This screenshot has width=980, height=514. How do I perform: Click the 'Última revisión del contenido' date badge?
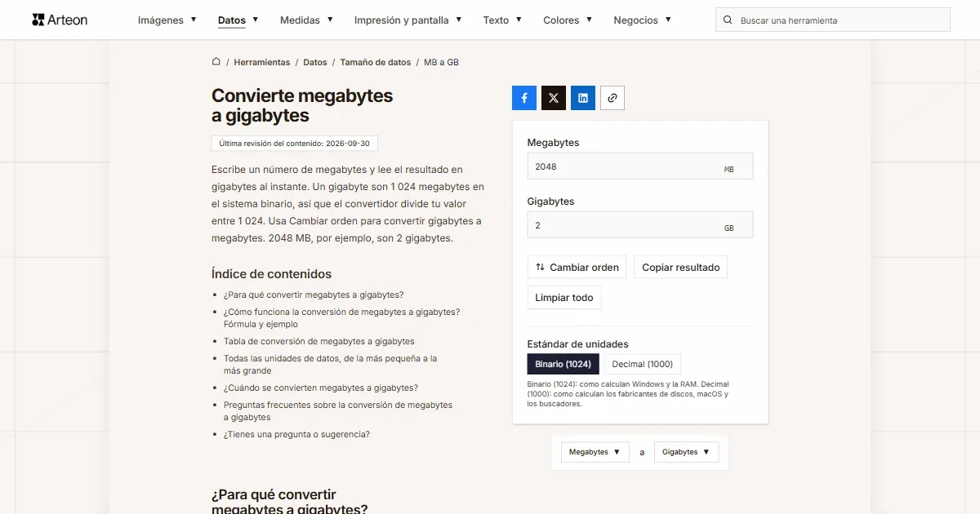295,144
